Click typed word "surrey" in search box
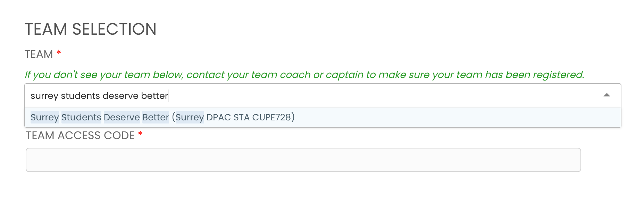 (x=44, y=96)
